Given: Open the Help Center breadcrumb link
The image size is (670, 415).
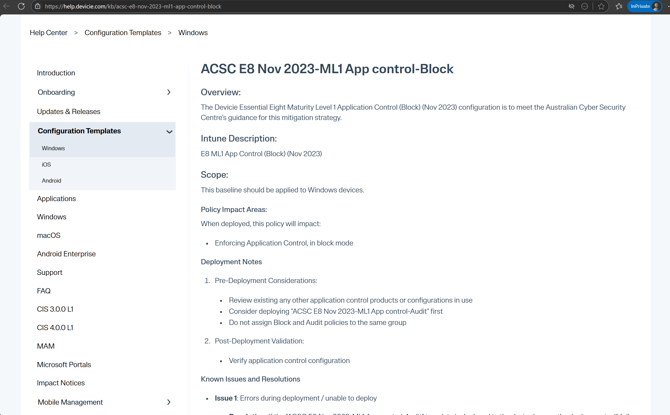Looking at the screenshot, I should [48, 33].
